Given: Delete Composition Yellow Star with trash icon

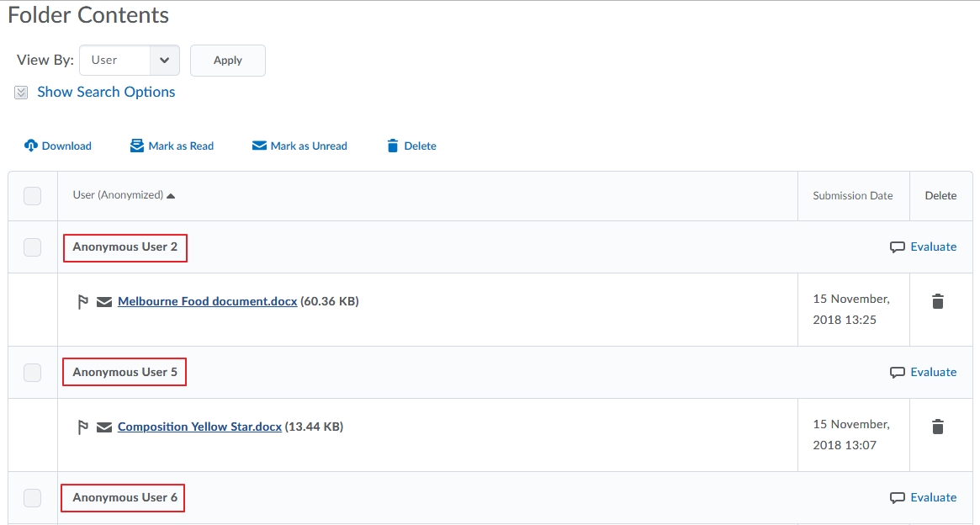Looking at the screenshot, I should (937, 427).
